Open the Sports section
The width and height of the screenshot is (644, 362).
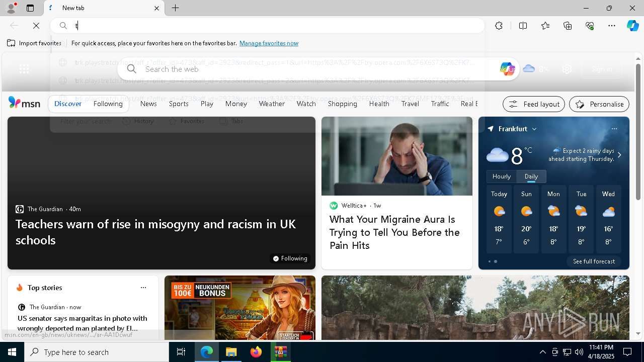point(179,104)
